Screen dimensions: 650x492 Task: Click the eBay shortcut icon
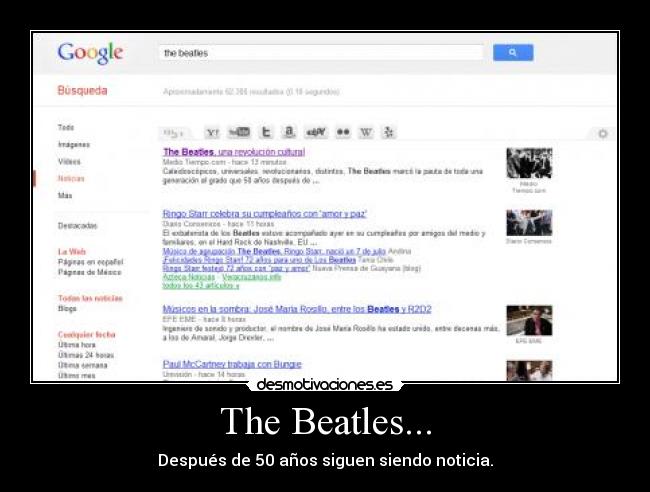click(315, 133)
